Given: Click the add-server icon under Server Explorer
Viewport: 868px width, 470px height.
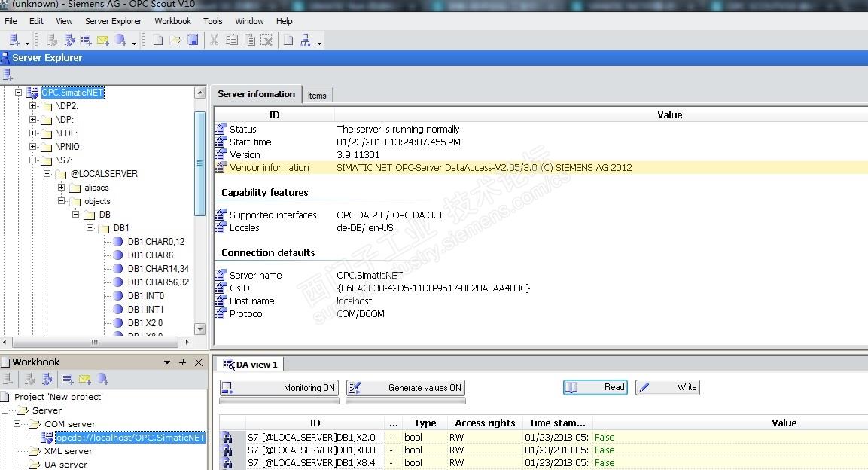Looking at the screenshot, I should pos(8,75).
